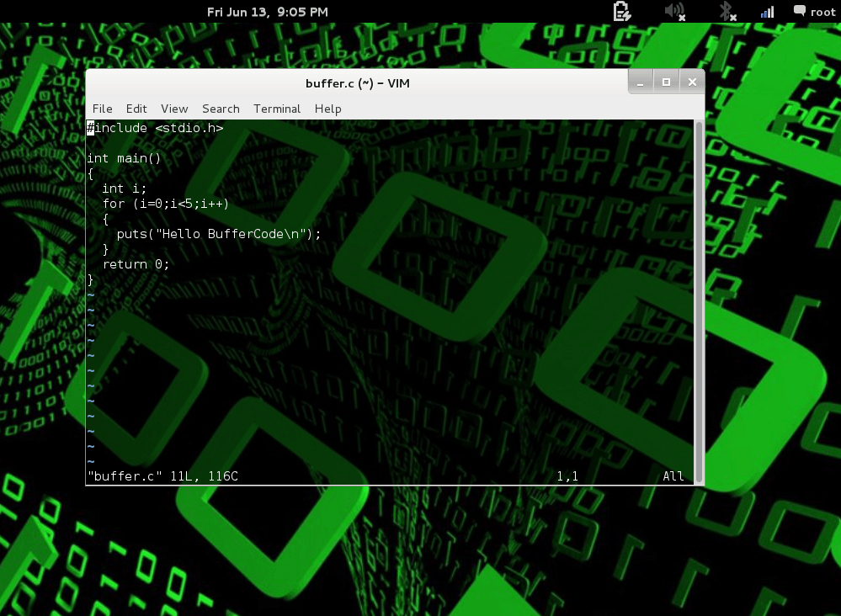Open the Bluetooth disabled icon
This screenshot has height=616, width=841.
727,11
